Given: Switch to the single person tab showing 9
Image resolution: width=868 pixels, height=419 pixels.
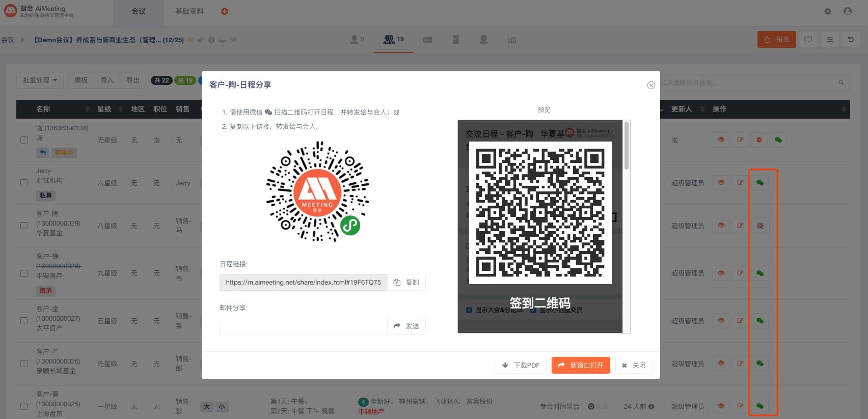Looking at the screenshot, I should pyautogui.click(x=357, y=39).
